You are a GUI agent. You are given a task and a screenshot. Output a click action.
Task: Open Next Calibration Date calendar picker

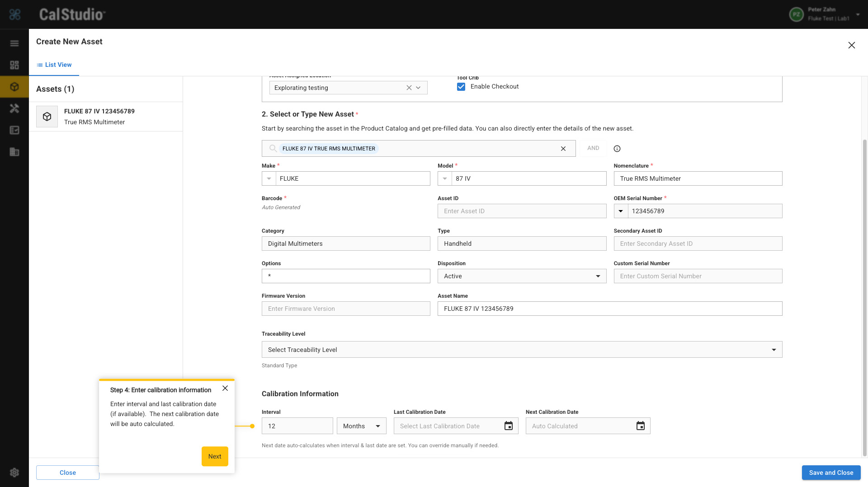coord(641,426)
